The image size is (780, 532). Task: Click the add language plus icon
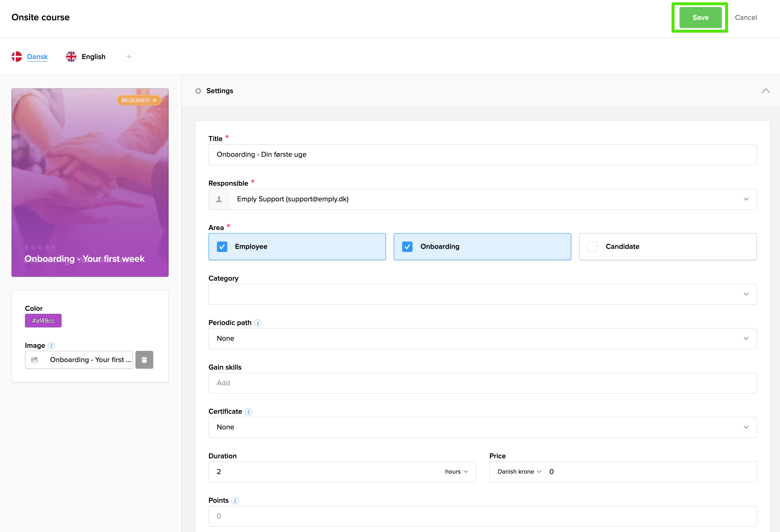[129, 57]
